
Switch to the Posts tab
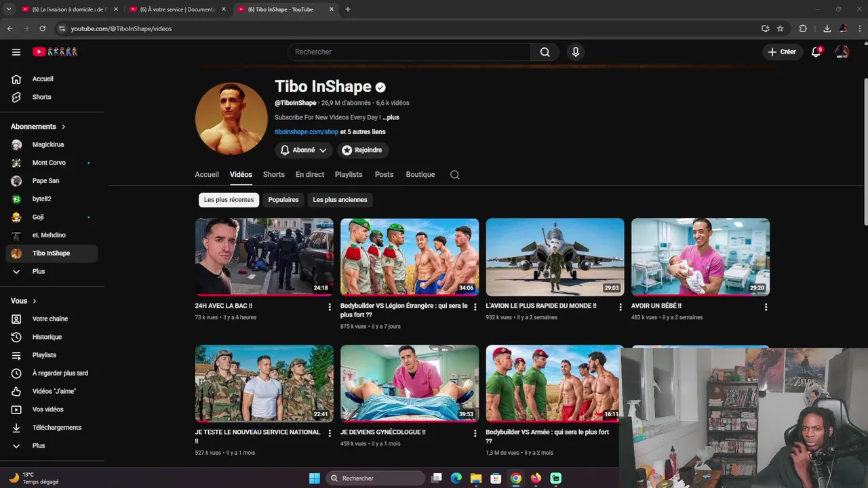[x=384, y=174]
